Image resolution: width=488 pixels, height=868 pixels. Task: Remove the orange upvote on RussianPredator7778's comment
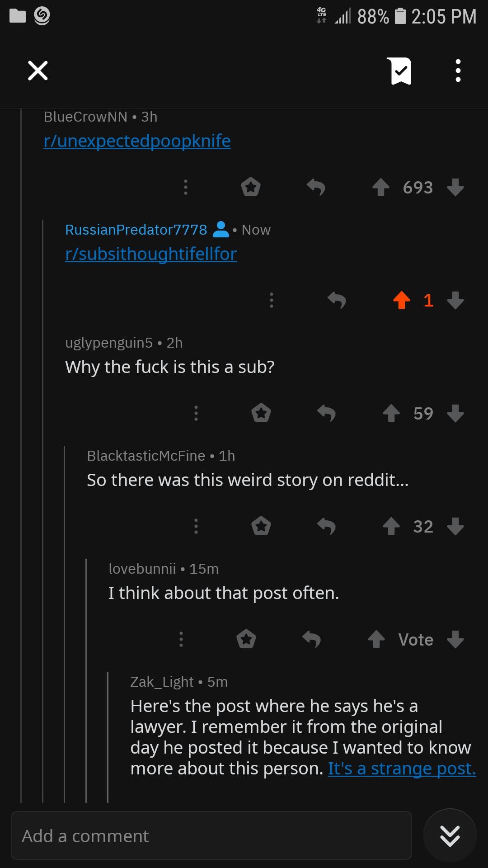[401, 300]
